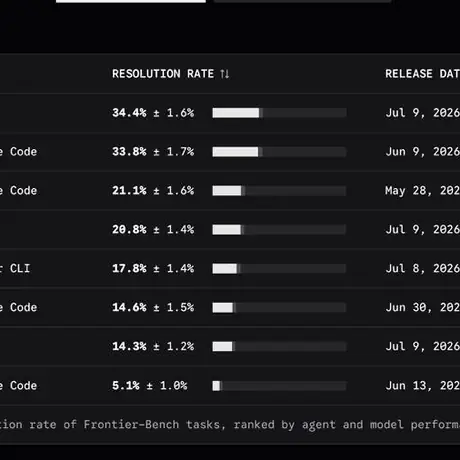
Task: Select the highlighted white tab at top
Action: pos(131,1)
